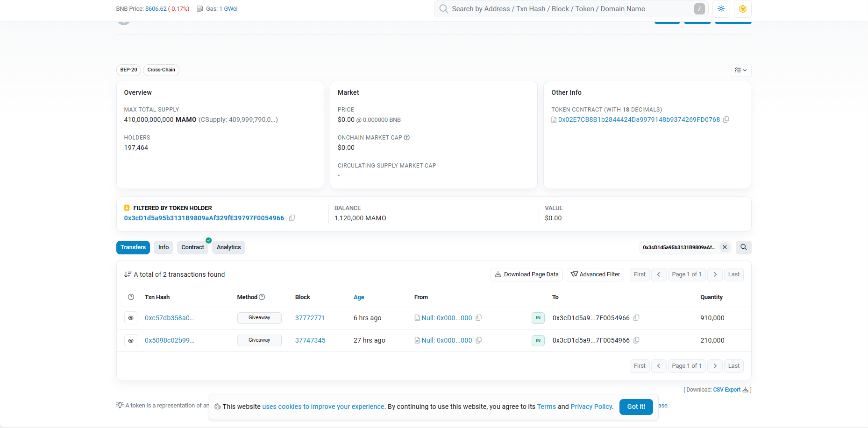Click the bottom Last page button
This screenshot has height=428, width=868.
click(x=734, y=366)
